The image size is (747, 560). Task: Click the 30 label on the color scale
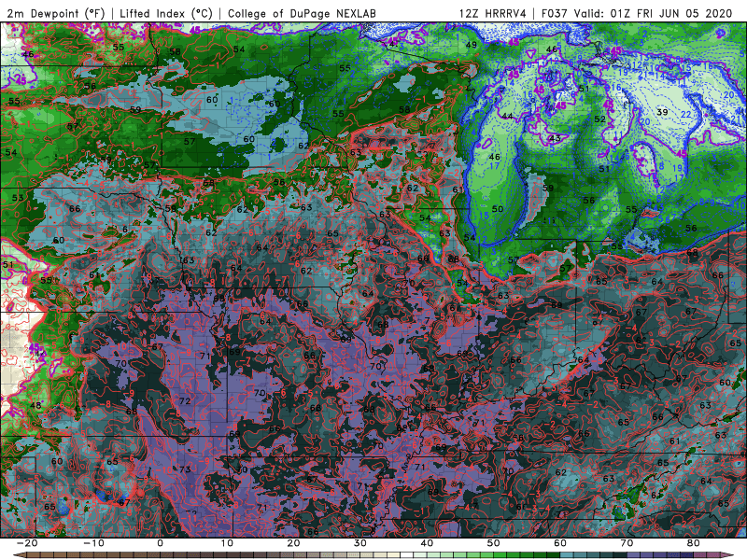tap(360, 543)
